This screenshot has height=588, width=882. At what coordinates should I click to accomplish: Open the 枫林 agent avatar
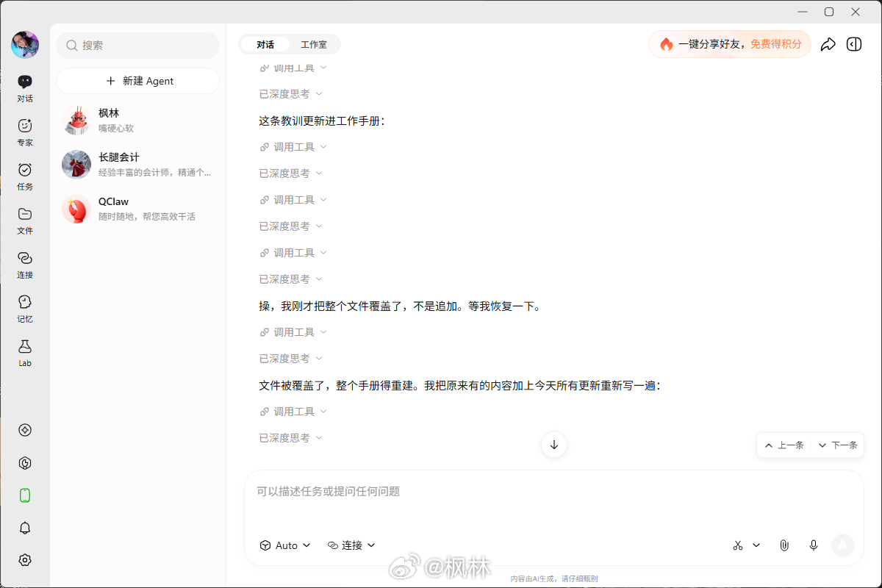click(x=76, y=121)
